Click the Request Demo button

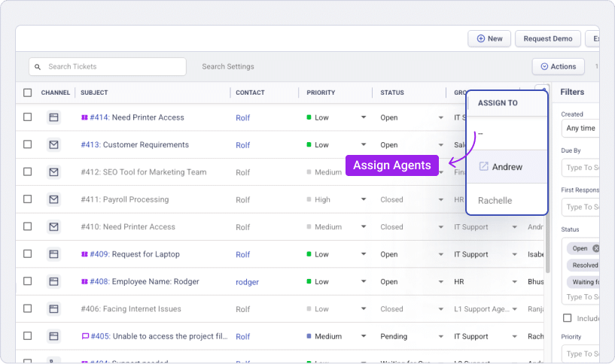(x=547, y=39)
